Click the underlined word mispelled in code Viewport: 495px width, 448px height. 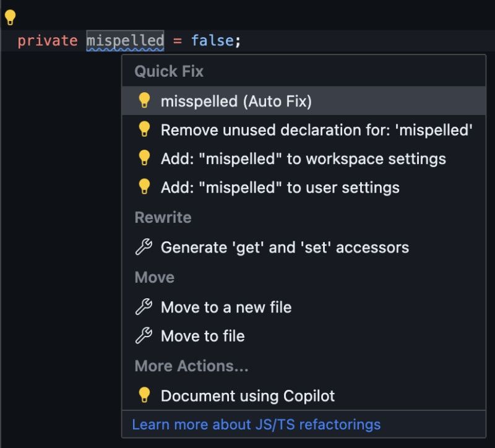pyautogui.click(x=126, y=41)
